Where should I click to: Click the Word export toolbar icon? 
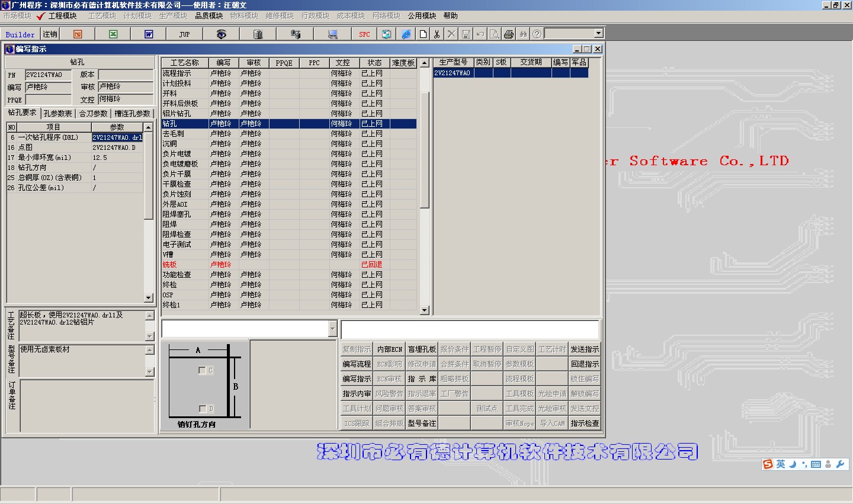(x=149, y=34)
